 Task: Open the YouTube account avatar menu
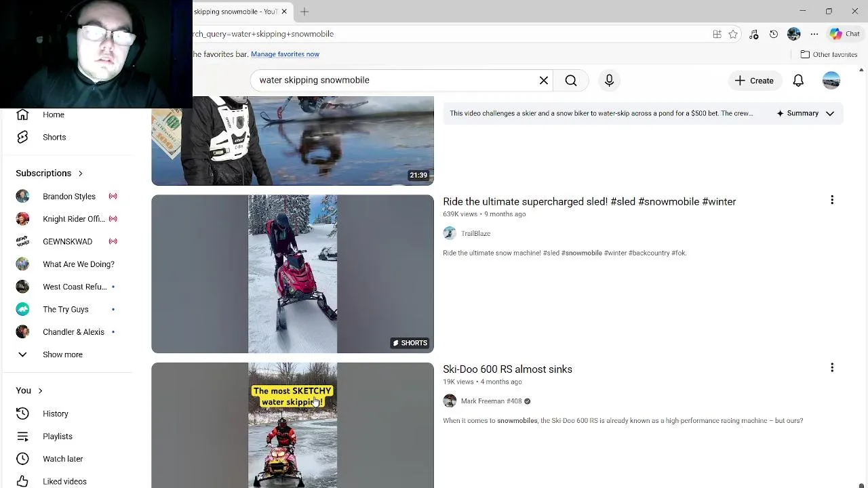[x=831, y=81]
